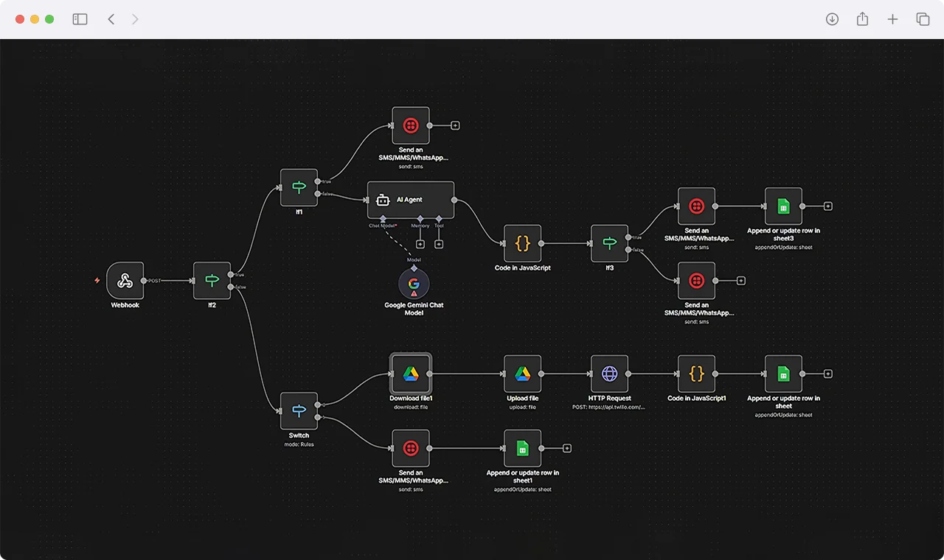Open the Switch node icon
The image size is (944, 560).
(299, 410)
